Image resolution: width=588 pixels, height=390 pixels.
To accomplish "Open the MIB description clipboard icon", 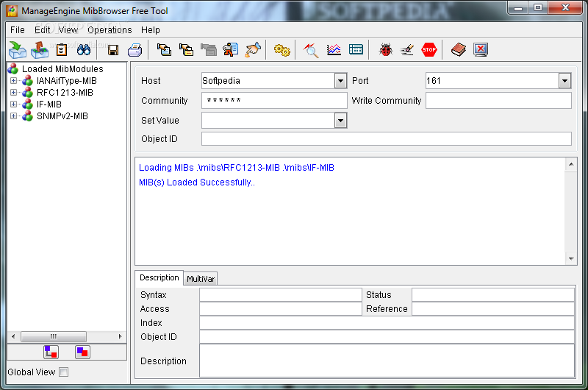I will (62, 49).
